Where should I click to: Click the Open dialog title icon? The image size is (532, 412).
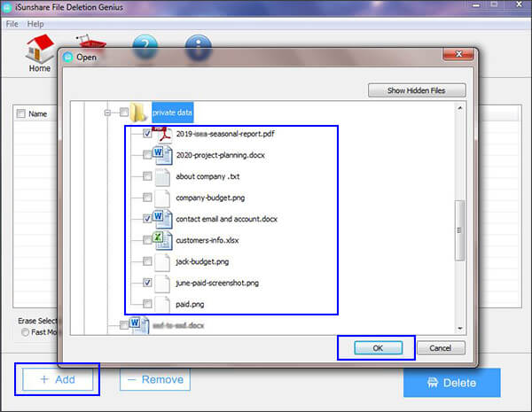point(68,57)
